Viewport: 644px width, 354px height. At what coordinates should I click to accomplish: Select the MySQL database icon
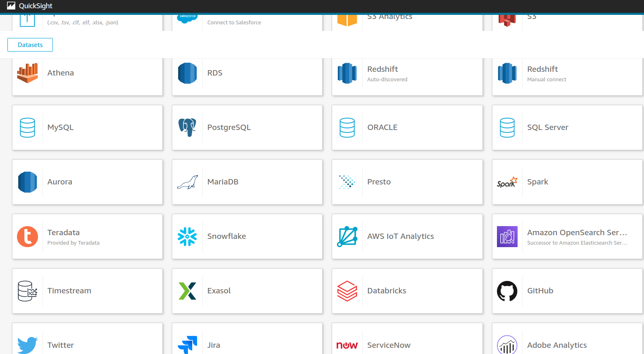pos(28,127)
